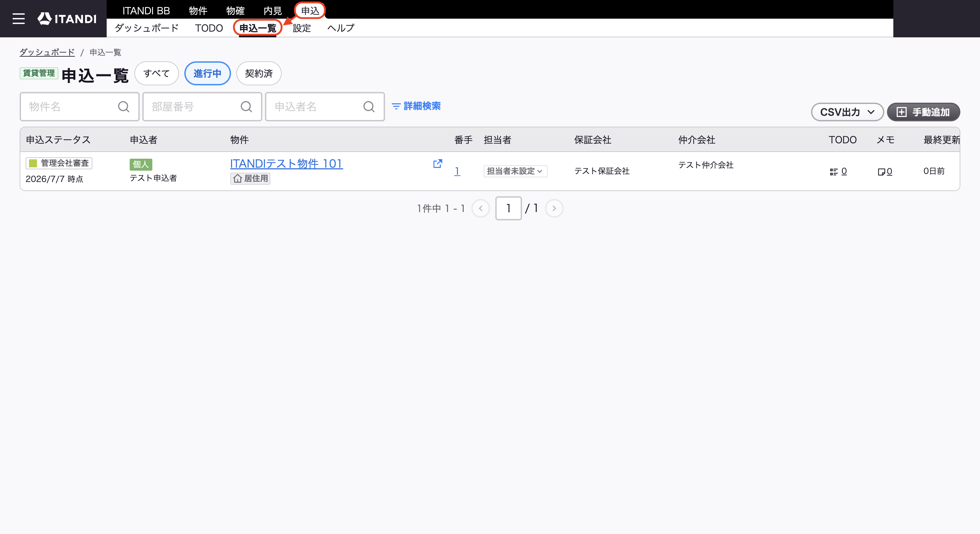
Task: Click ダッシュボード breadcrumb link
Action: [47, 52]
